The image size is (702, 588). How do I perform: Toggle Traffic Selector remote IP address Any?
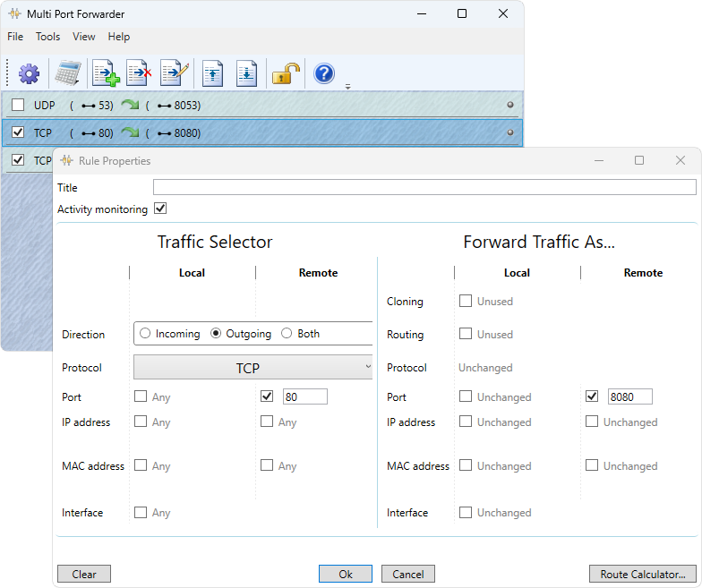(x=267, y=422)
